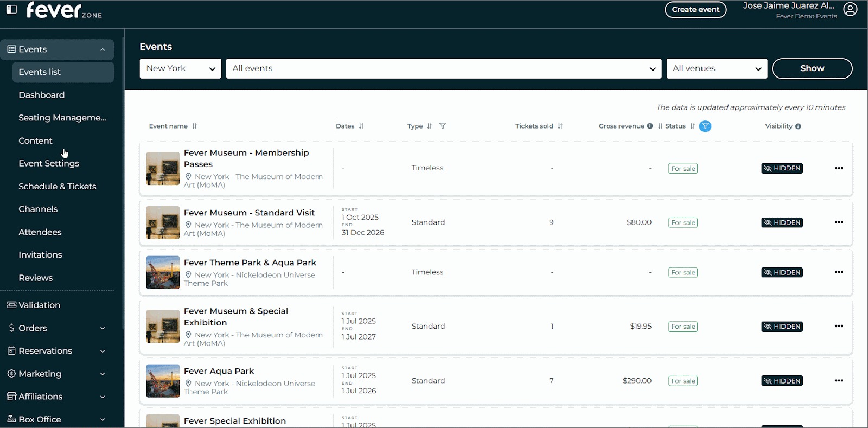
Task: Toggle HIDDEN visibility for Fever Museum & Special Exhibition
Action: 782,327
